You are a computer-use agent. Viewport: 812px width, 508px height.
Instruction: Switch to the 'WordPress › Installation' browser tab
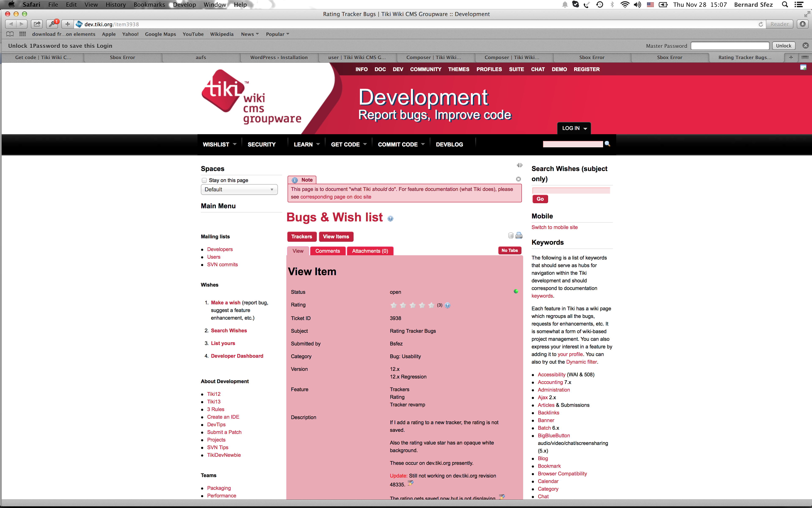279,57
